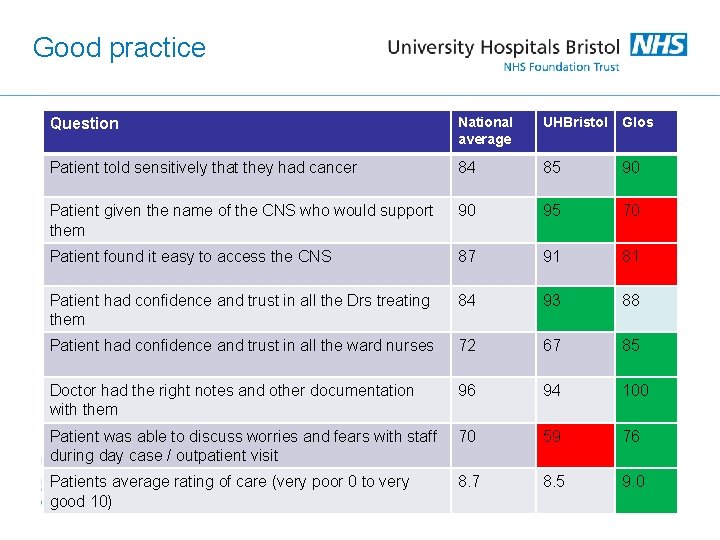Viewport: 720px width, 540px height.
Task: Click the red UHBristol cell showing 59
Action: point(575,445)
